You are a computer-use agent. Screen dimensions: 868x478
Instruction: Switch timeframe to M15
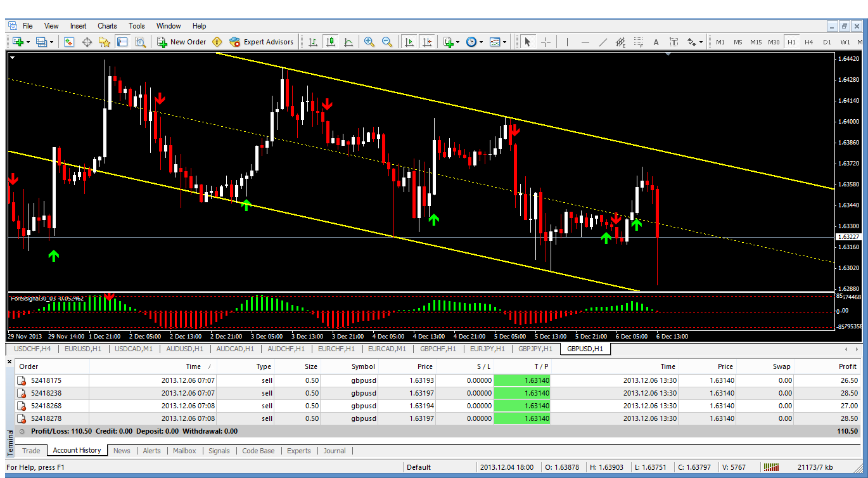pos(756,42)
